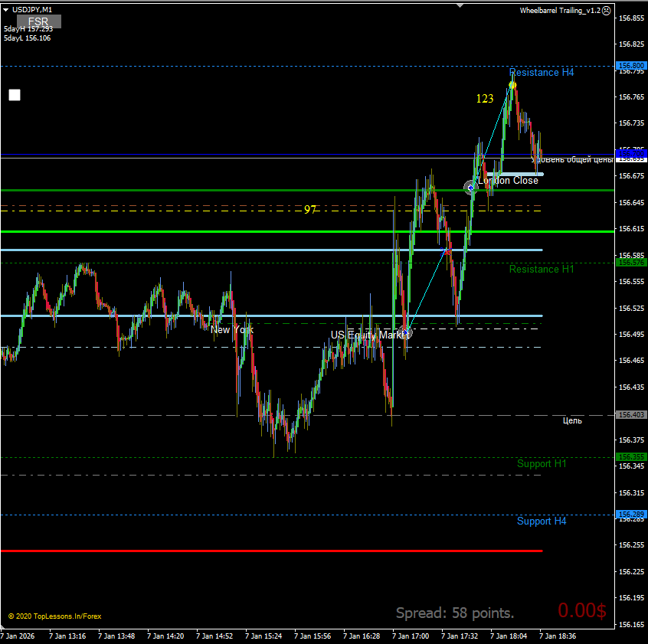Screen dimensions: 648x644
Task: Click the London Close session label
Action: click(508, 181)
